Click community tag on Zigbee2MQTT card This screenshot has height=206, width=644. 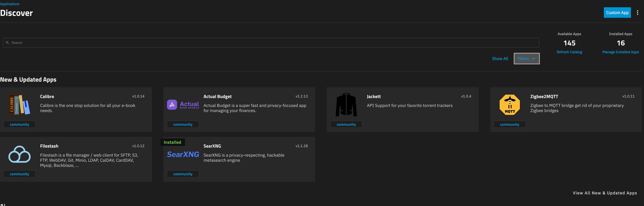point(509,124)
